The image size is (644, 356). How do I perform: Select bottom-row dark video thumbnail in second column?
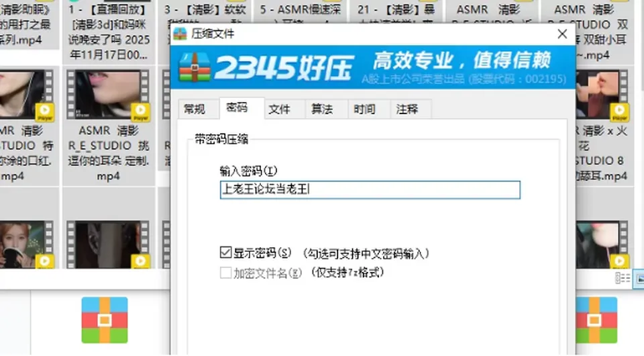pos(108,244)
